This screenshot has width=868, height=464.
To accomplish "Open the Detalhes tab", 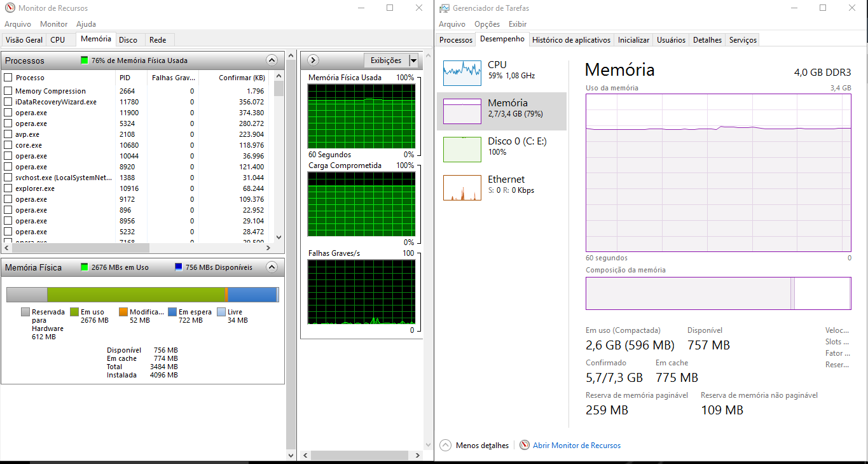I will (x=707, y=40).
